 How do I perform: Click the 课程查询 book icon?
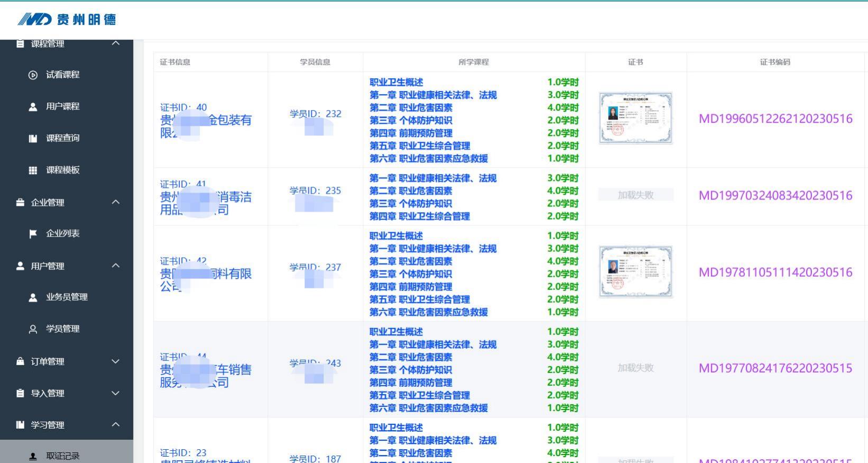(33, 139)
